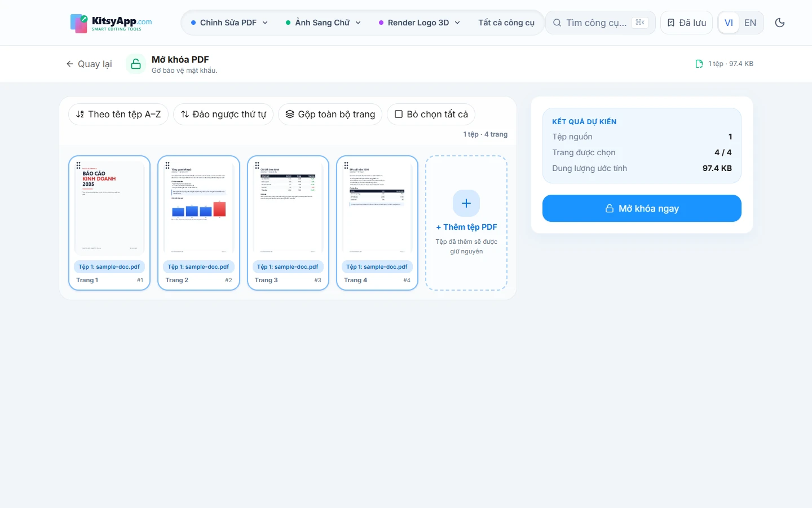Image resolution: width=812 pixels, height=508 pixels.
Task: Switch language to EN
Action: pos(750,23)
